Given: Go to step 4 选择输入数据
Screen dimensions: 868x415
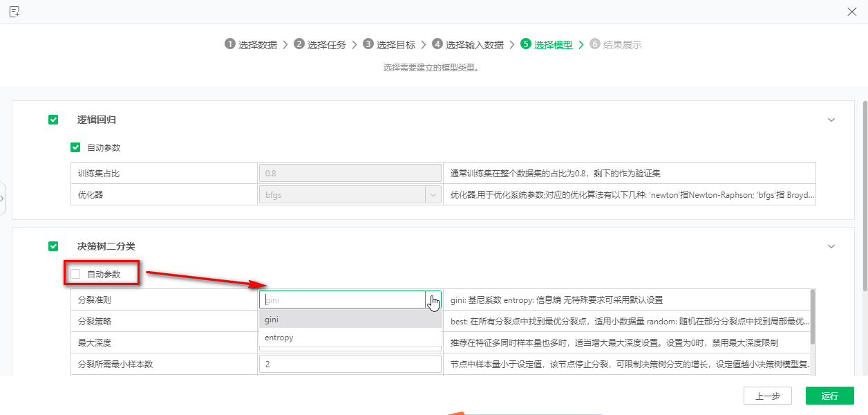Looking at the screenshot, I should (x=468, y=44).
